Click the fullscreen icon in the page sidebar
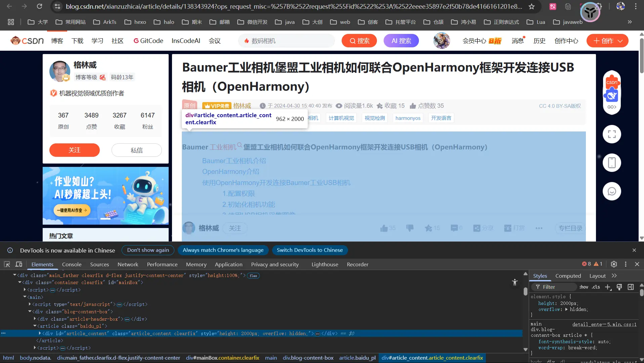The image size is (644, 363). click(612, 134)
